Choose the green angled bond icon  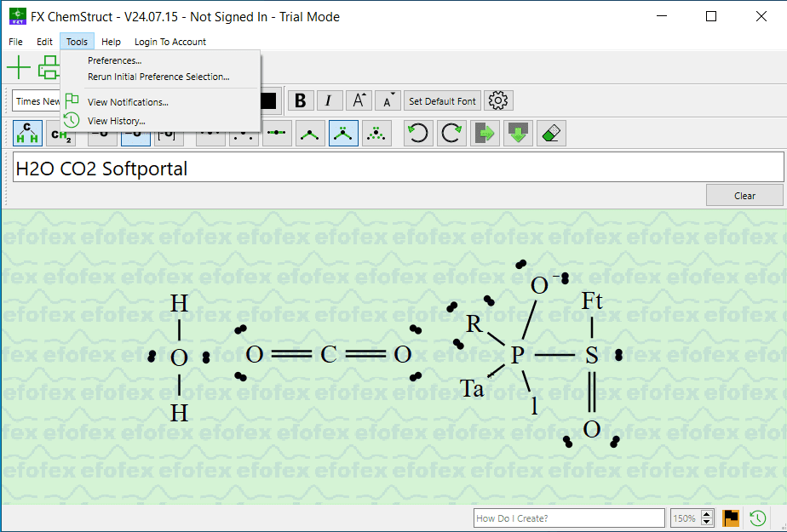click(310, 134)
